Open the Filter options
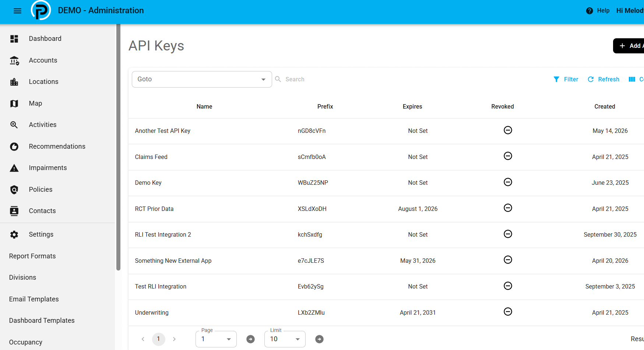 click(x=566, y=79)
